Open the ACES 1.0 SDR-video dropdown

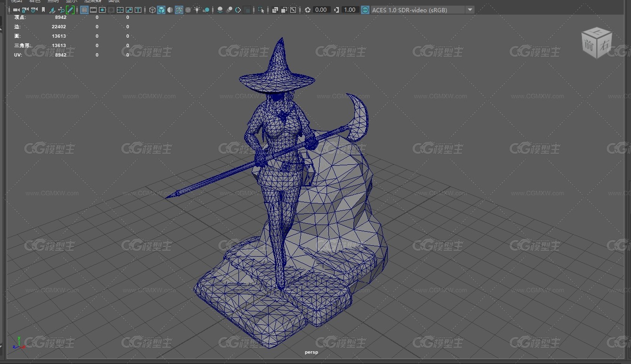pos(422,9)
